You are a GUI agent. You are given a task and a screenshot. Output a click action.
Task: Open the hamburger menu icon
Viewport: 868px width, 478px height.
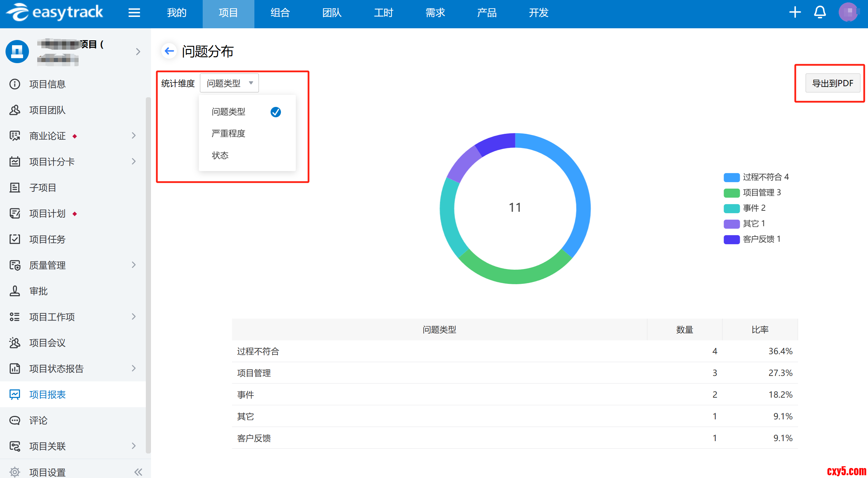pos(134,13)
